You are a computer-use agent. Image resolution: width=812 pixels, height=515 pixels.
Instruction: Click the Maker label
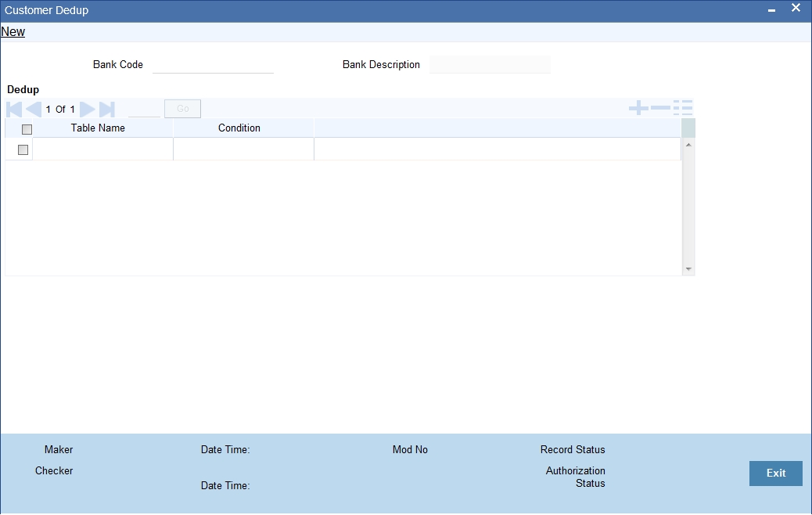59,450
